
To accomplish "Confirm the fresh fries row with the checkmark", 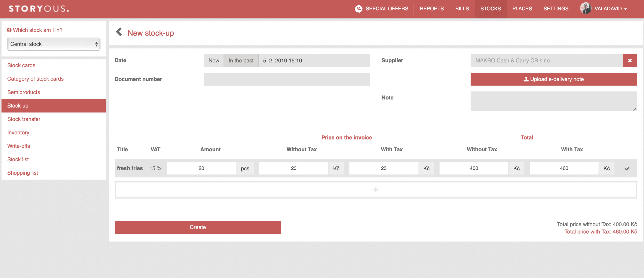I will pos(627,168).
